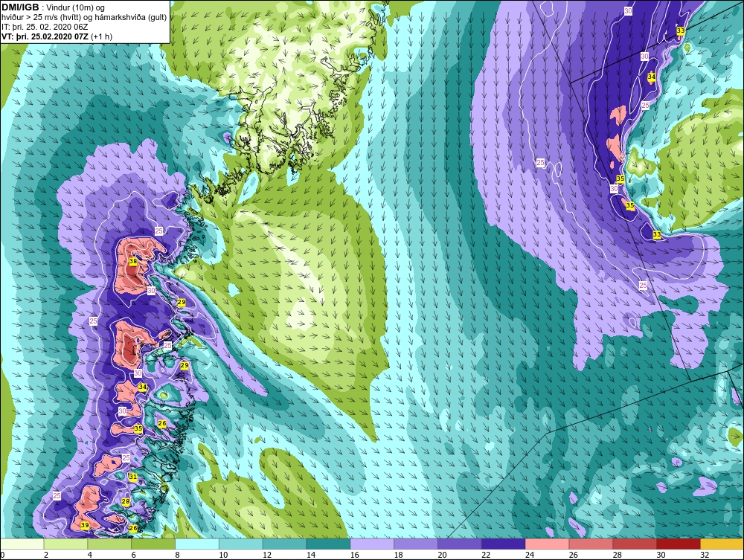
Task: Click the legend scale number 22
Action: pos(486,555)
